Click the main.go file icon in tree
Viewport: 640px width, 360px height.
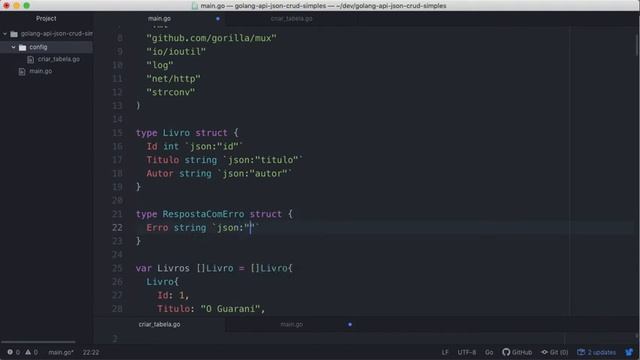[x=22, y=71]
